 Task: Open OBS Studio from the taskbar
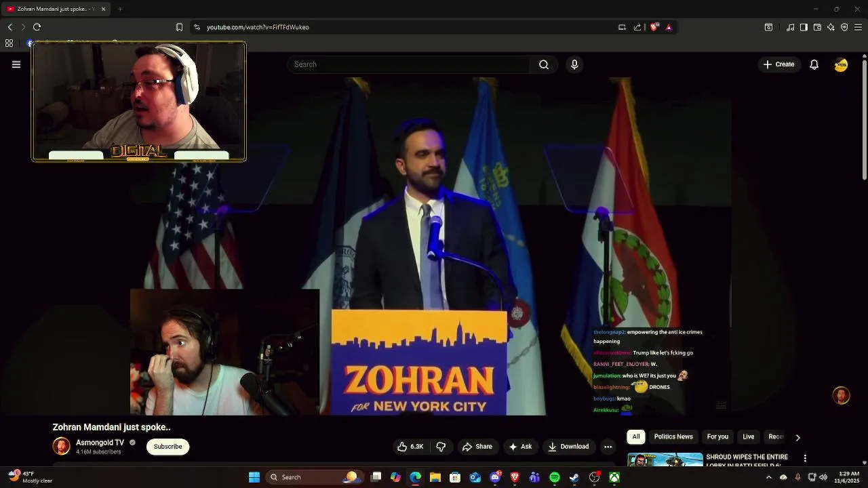(x=595, y=477)
